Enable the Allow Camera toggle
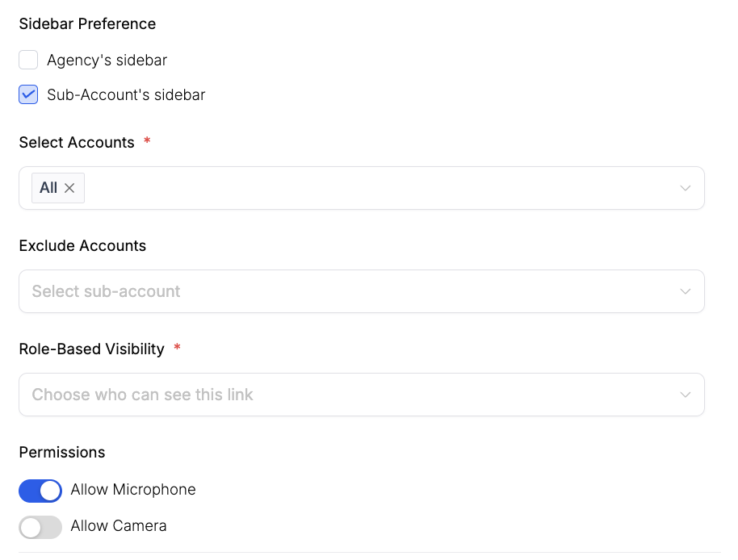 (40, 527)
